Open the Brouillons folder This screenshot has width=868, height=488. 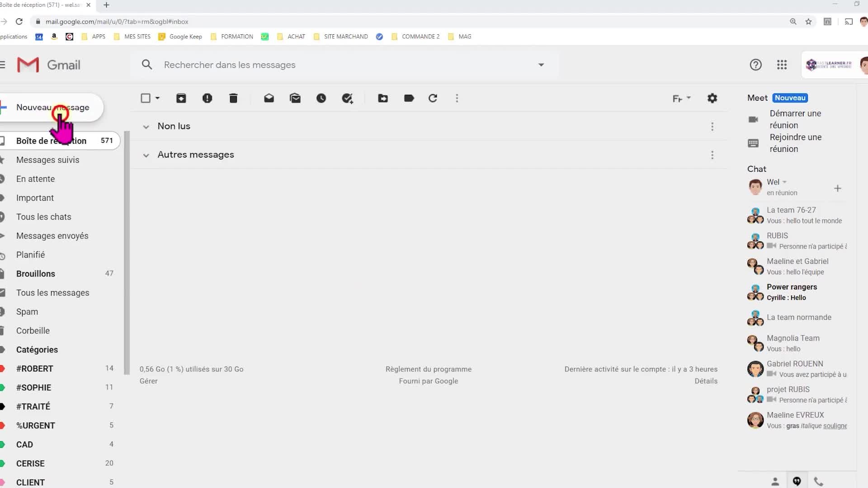36,273
